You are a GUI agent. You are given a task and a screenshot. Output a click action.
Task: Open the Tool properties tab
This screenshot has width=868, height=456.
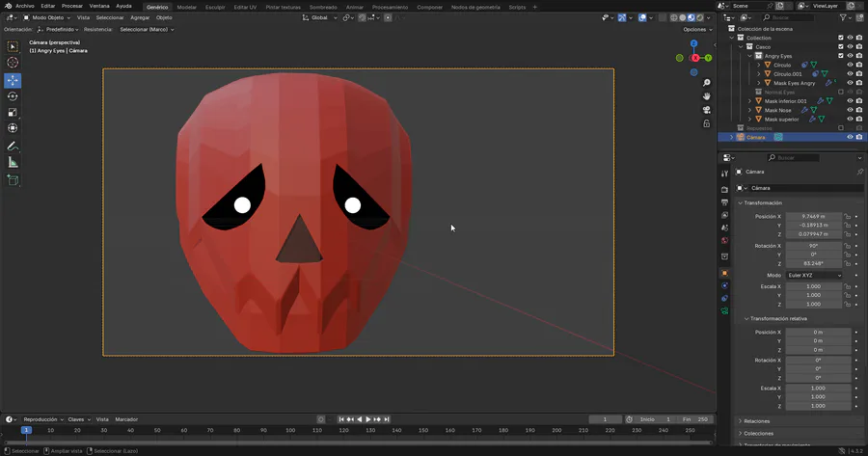coord(724,174)
